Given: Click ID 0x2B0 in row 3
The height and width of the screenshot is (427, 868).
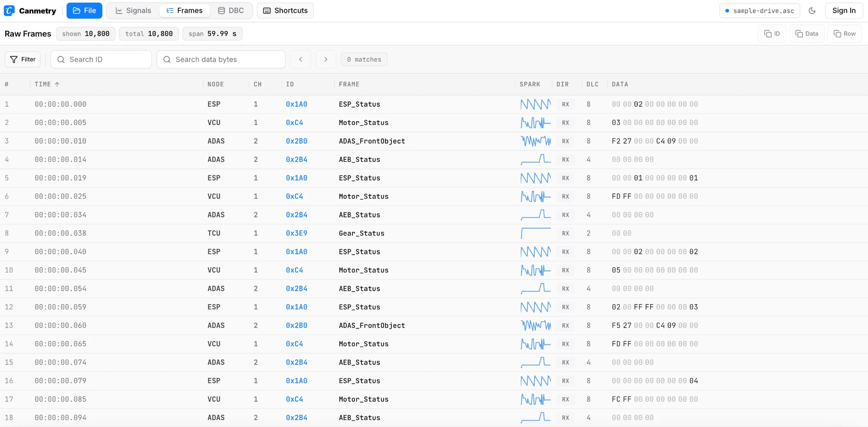Looking at the screenshot, I should point(296,141).
